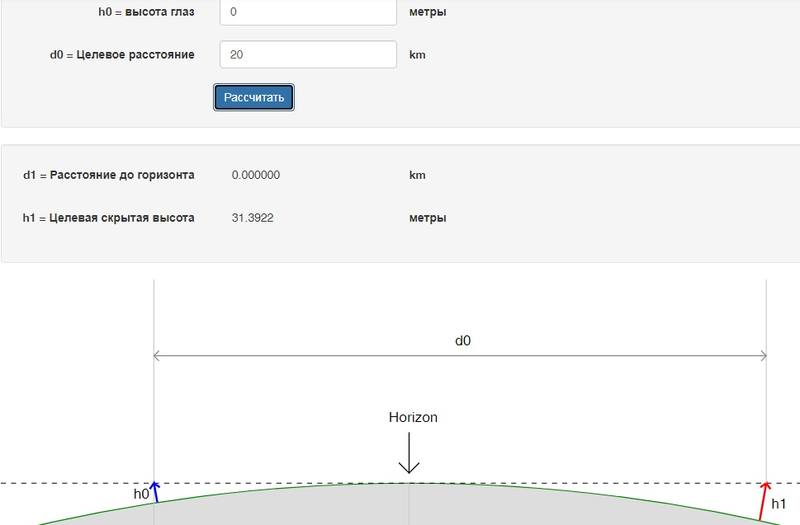Viewport: 800px width, 525px height.
Task: Click the red h1 arrow in diagram
Action: point(763,501)
